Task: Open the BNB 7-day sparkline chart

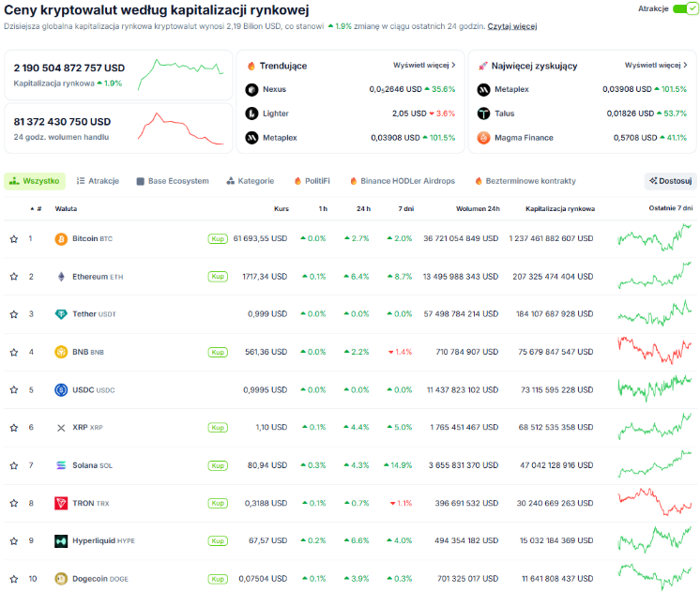Action: pos(654,350)
